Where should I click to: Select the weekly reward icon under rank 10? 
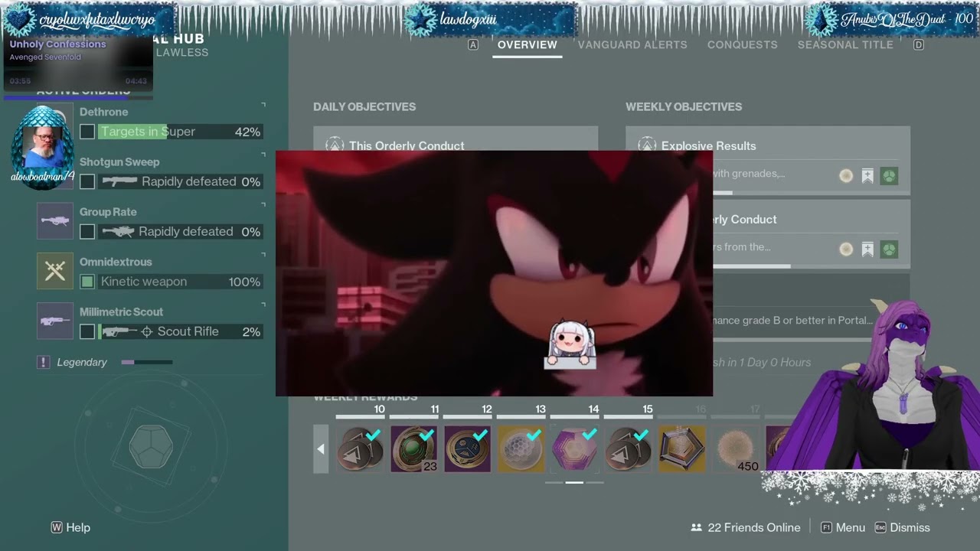[360, 448]
